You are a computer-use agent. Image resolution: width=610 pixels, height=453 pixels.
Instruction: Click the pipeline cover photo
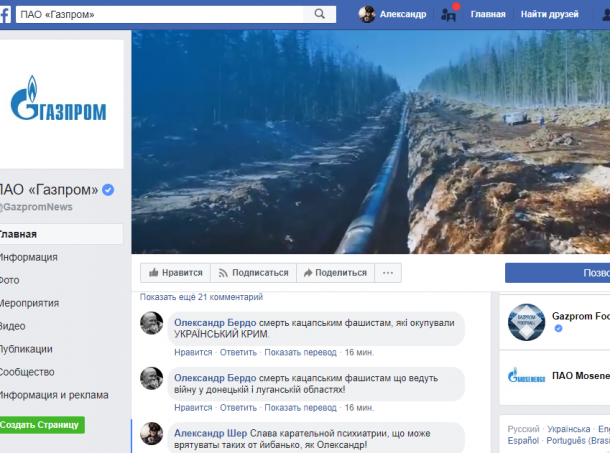tap(371, 142)
